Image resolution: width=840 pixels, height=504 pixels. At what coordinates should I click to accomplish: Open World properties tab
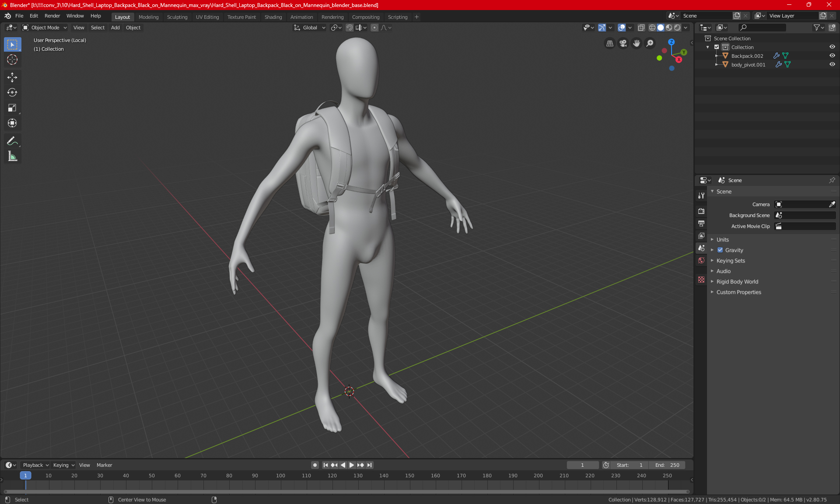(x=701, y=260)
